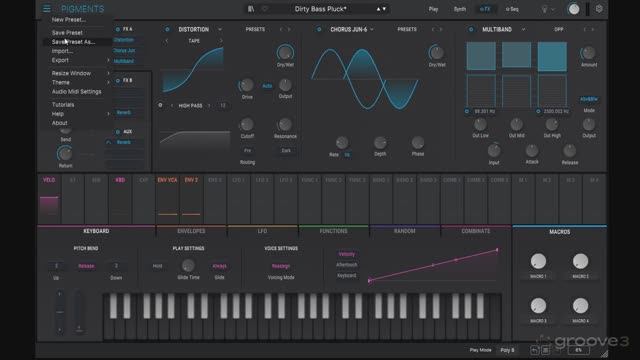Click the Aux Return knob
The height and width of the screenshot is (360, 640).
point(65,153)
